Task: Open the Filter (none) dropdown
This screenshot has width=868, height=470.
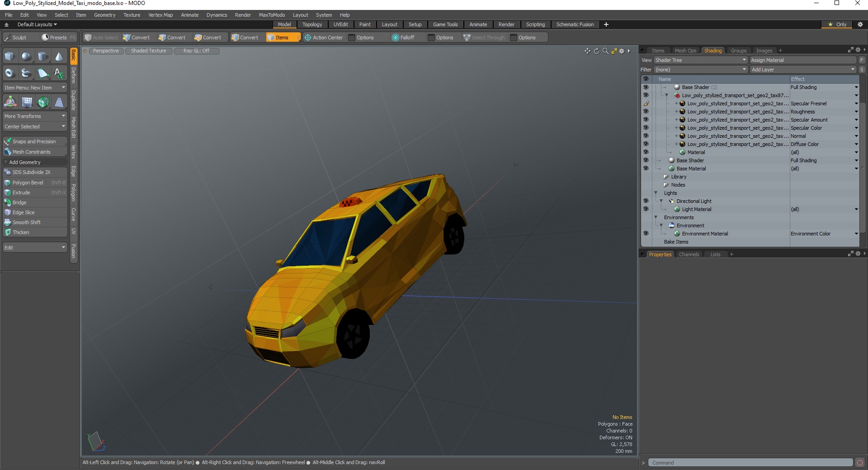Action: point(701,70)
